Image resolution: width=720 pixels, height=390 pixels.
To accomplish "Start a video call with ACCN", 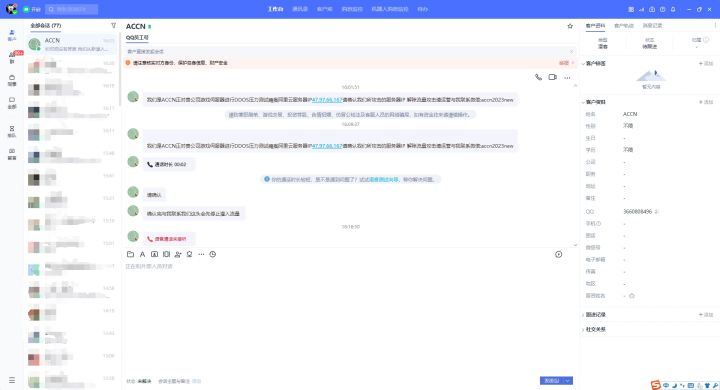I will pyautogui.click(x=552, y=77).
